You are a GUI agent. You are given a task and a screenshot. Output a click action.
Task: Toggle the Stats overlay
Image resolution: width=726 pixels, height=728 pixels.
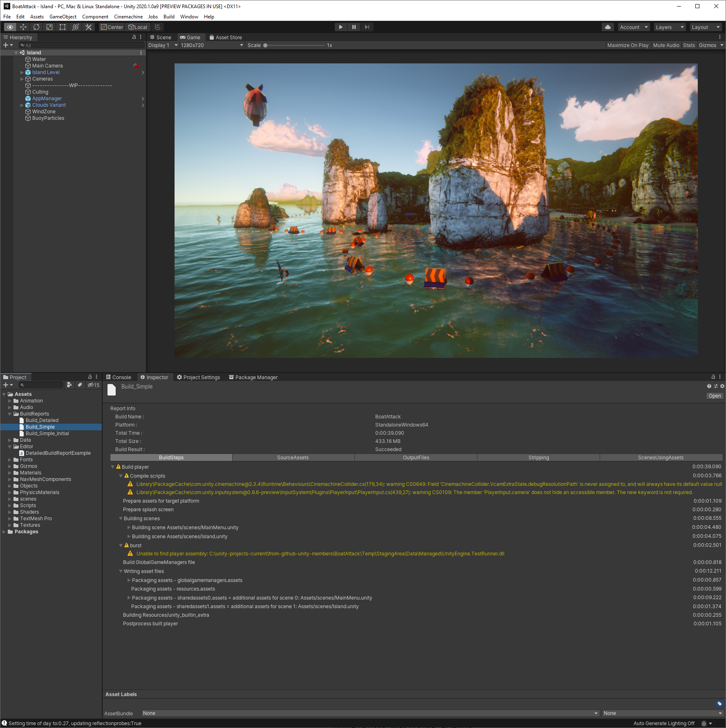[689, 45]
